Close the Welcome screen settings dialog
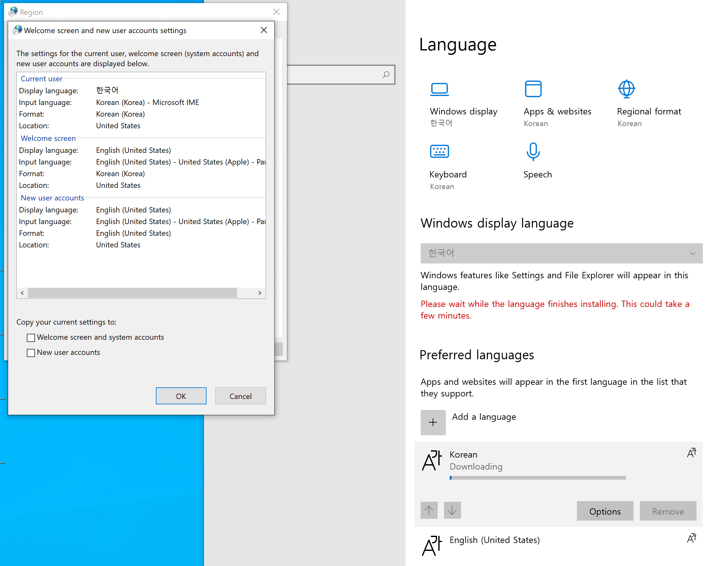Viewport: 728px width, 566px height. tap(264, 30)
